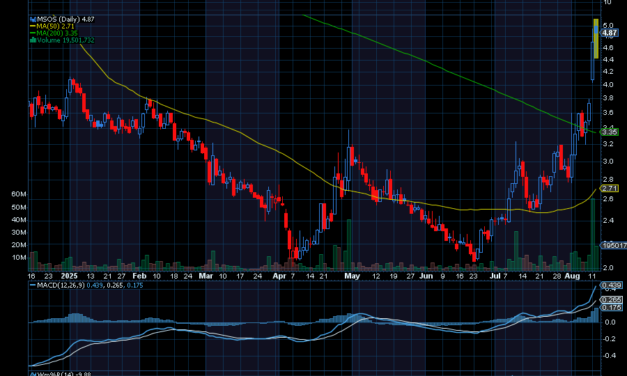The image size is (627, 376).
Task: Click the Jun date axis label
Action: pos(426,276)
